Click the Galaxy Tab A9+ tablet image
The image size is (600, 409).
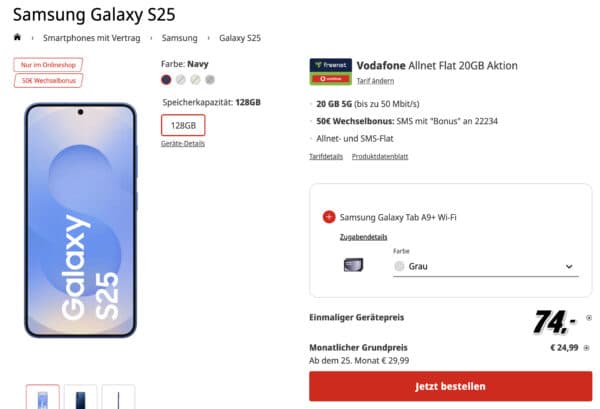[x=352, y=266]
